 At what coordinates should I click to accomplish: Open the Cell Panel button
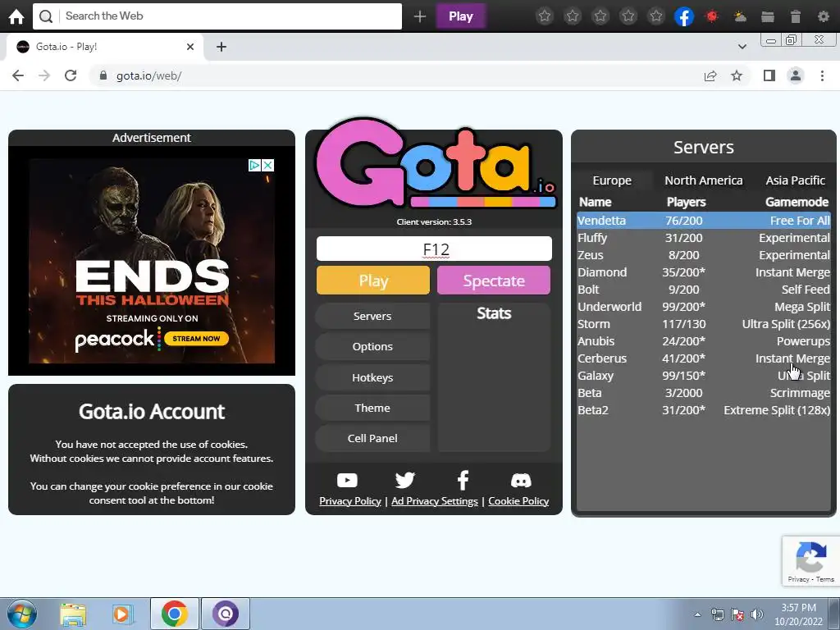[372, 438]
